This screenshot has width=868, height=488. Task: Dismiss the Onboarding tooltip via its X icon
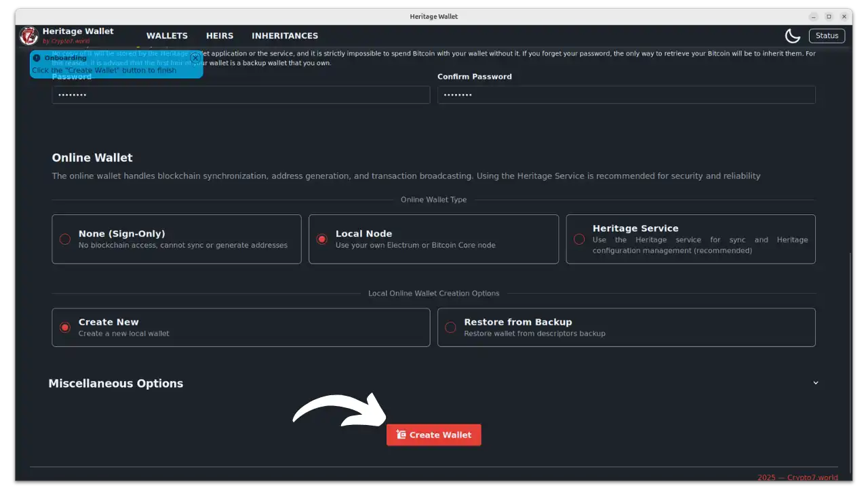click(195, 58)
